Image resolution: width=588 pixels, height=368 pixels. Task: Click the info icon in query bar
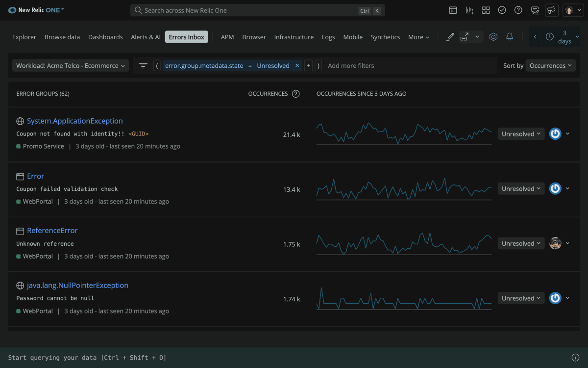(x=576, y=358)
